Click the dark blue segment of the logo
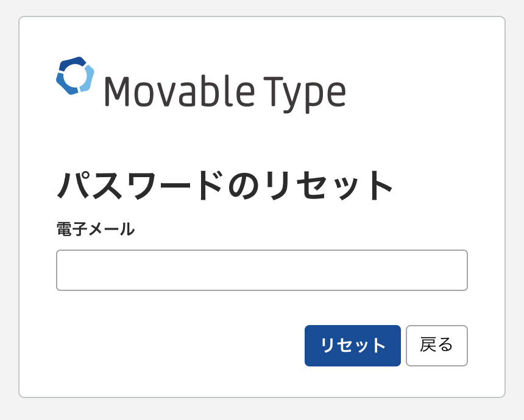The image size is (524, 420). (72, 61)
